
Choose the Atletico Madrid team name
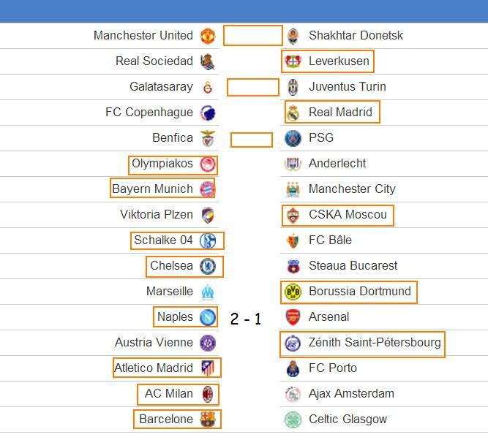(154, 368)
